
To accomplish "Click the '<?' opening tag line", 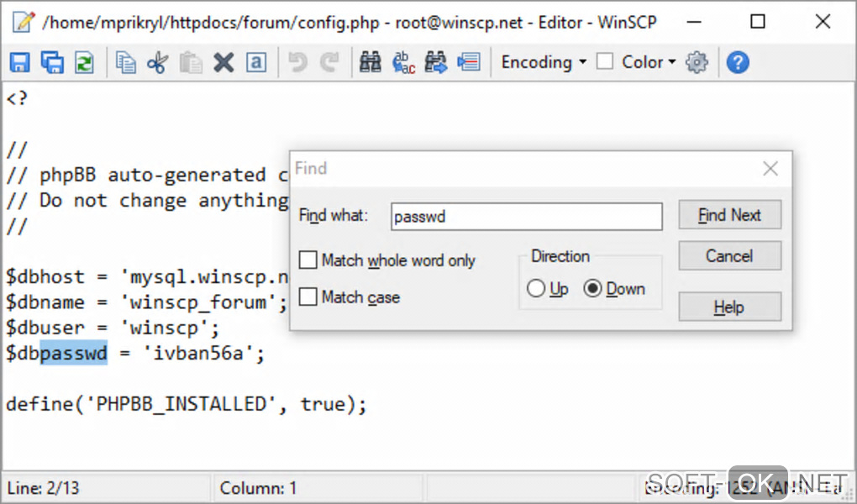I will click(x=17, y=98).
